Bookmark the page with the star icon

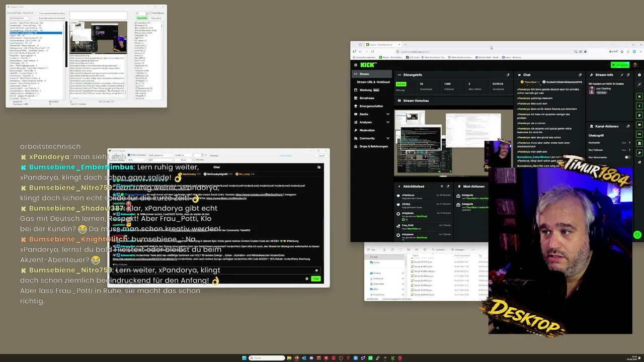(x=585, y=51)
